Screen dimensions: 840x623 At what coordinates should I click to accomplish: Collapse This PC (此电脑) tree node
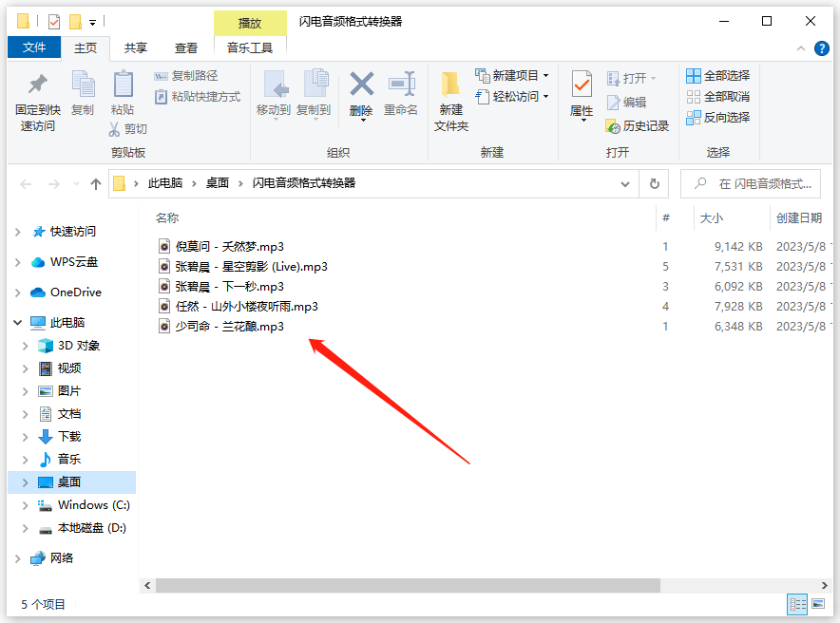click(18, 323)
